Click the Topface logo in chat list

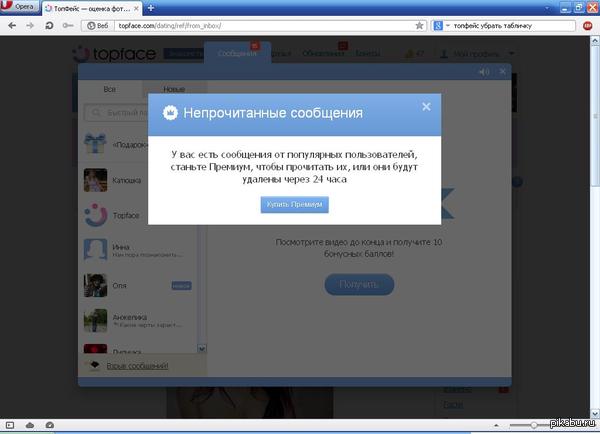96,215
